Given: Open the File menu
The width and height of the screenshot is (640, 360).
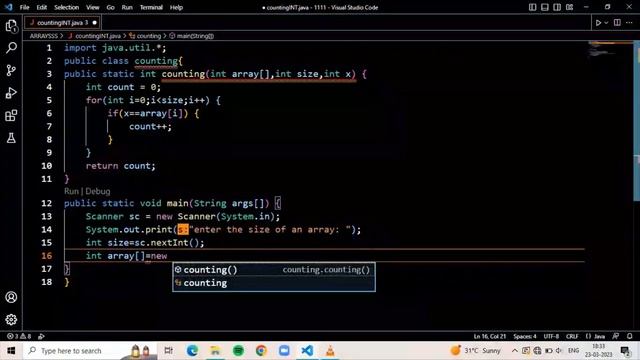Looking at the screenshot, I should (24, 7).
